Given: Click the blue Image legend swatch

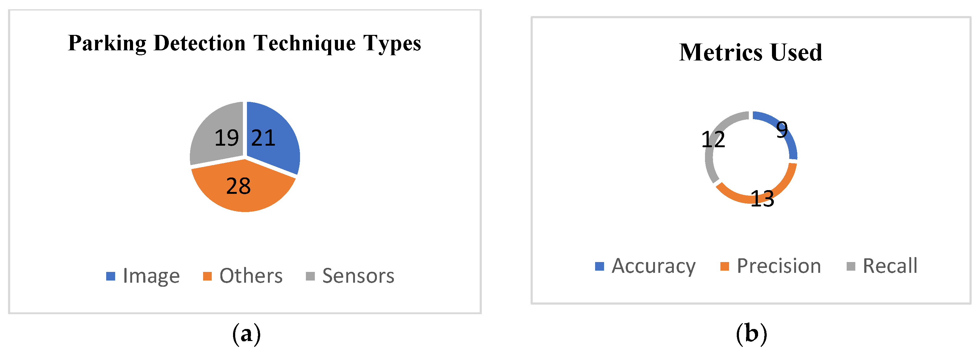Looking at the screenshot, I should (110, 276).
